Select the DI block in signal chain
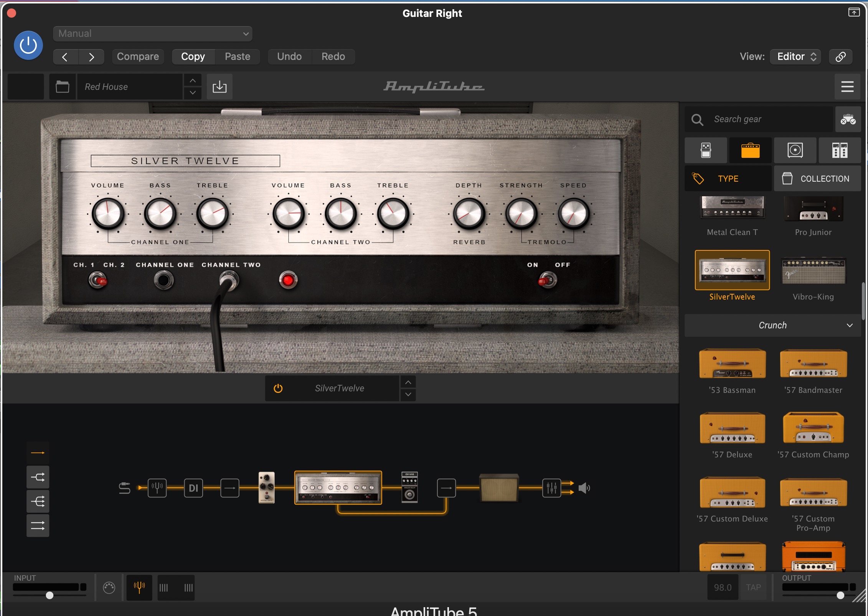This screenshot has height=616, width=868. 193,488
